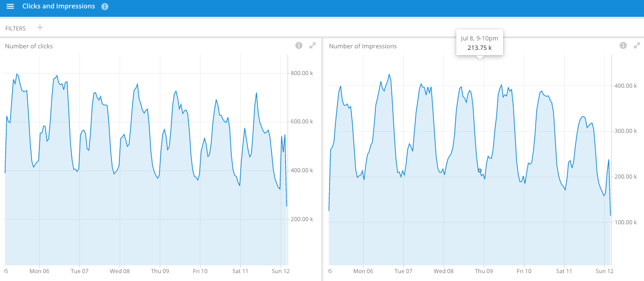Image resolution: width=644 pixels, height=281 pixels.
Task: Click the Clicks and Impressions dashboard title
Action: [59, 6]
